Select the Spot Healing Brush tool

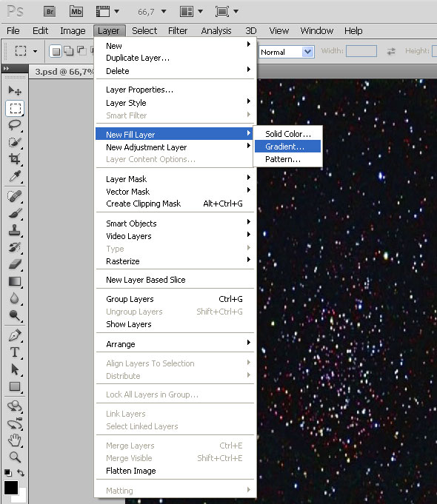point(15,195)
